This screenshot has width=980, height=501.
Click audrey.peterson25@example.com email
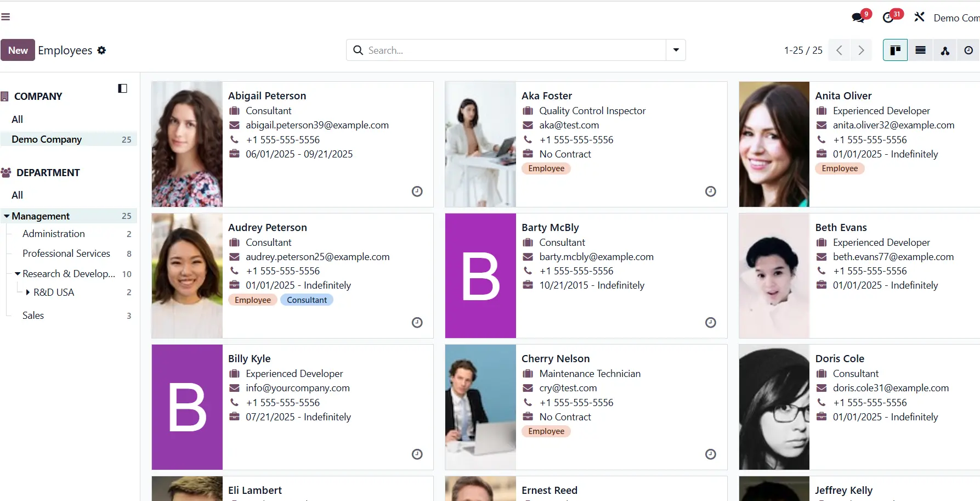[x=318, y=257]
